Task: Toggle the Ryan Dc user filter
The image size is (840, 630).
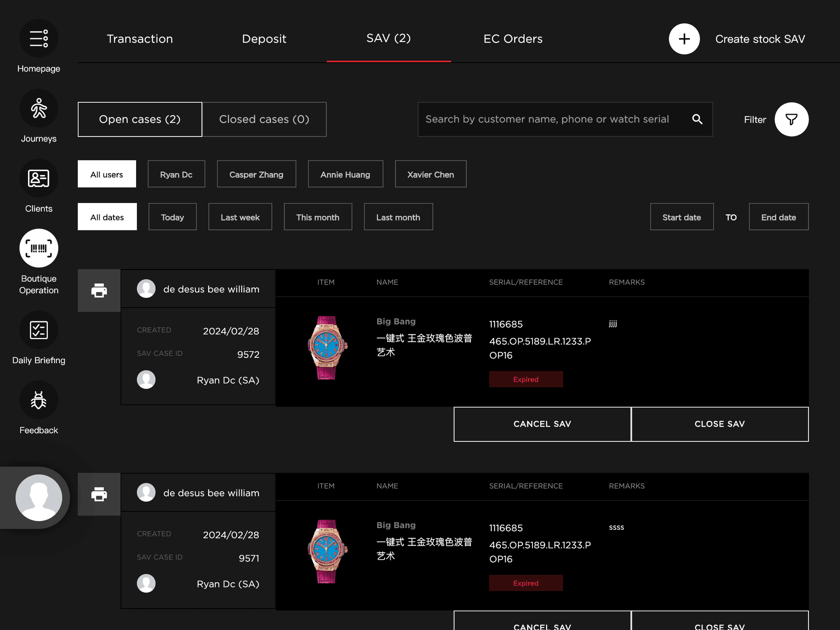Action: click(176, 174)
